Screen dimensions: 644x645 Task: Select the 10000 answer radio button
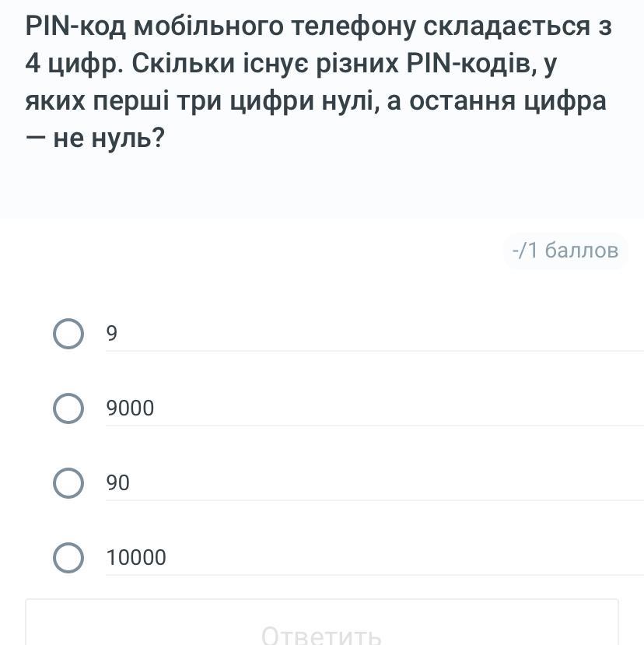[x=68, y=558]
